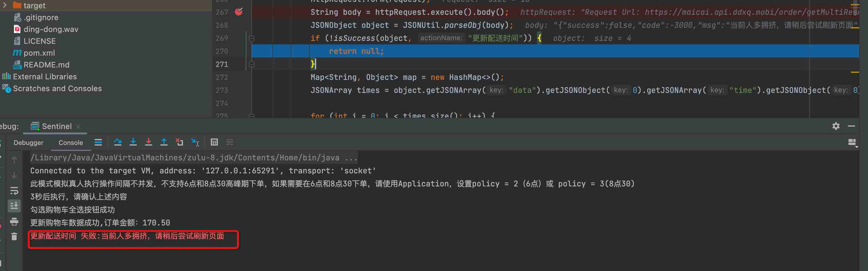The image size is (868, 271).
Task: Toggle soft-wrap in console output
Action: pyautogui.click(x=14, y=191)
